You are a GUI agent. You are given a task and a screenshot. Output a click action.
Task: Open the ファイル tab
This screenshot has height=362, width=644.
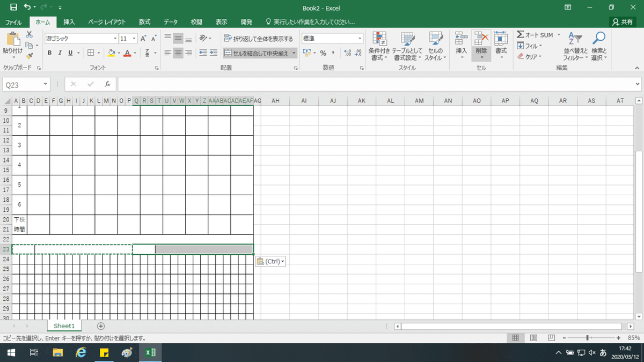pos(13,22)
